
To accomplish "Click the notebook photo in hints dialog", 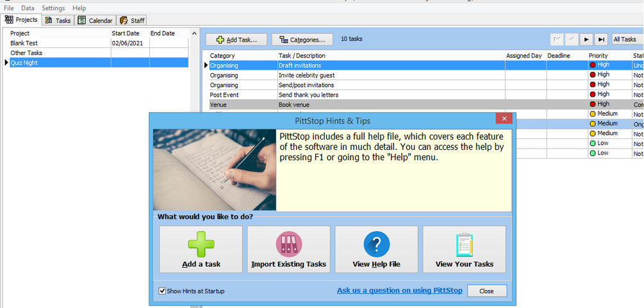I will pos(215,170).
